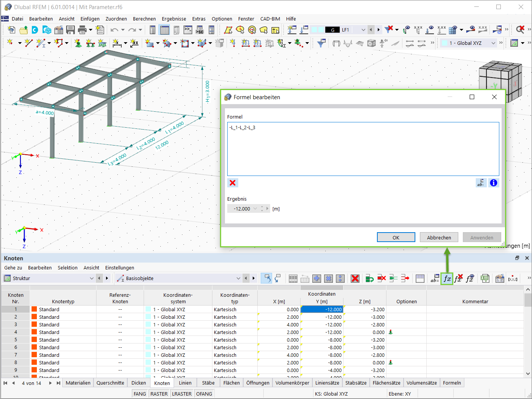Open the Ergebnisse menu
This screenshot has height=399, width=532.
pyautogui.click(x=174, y=19)
